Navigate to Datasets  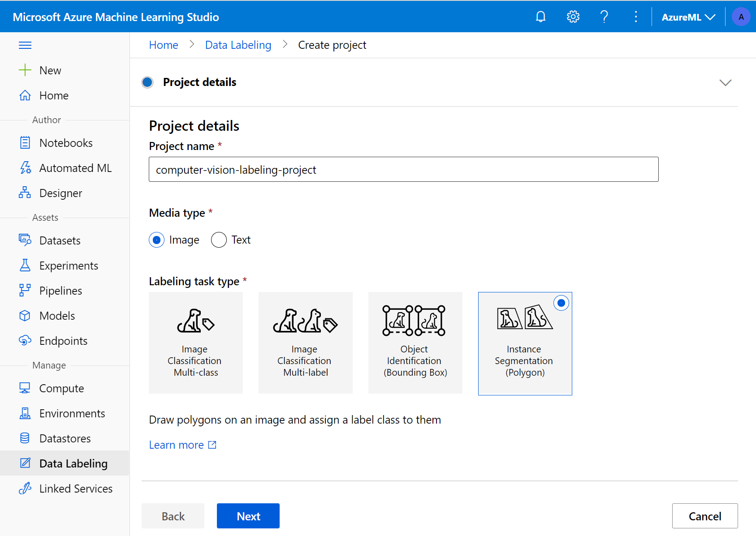(60, 240)
